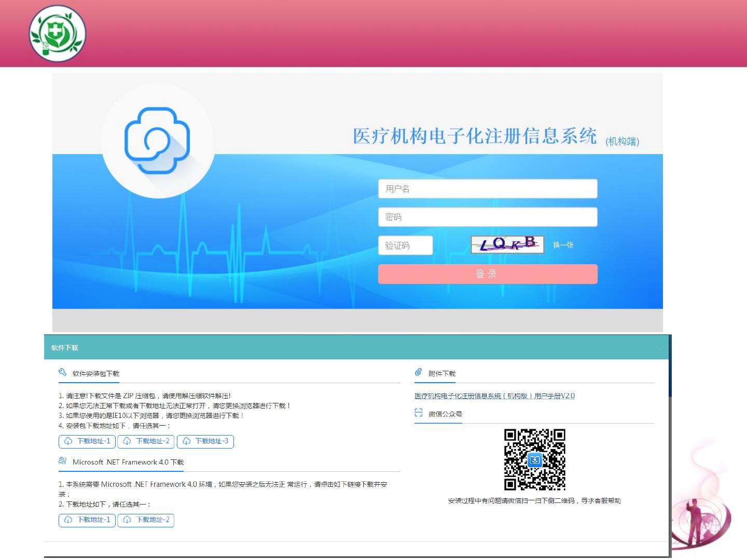The height and width of the screenshot is (560, 747).
Task: Download installer from 下载地址-1 under 软件安装包下载
Action: point(87,441)
